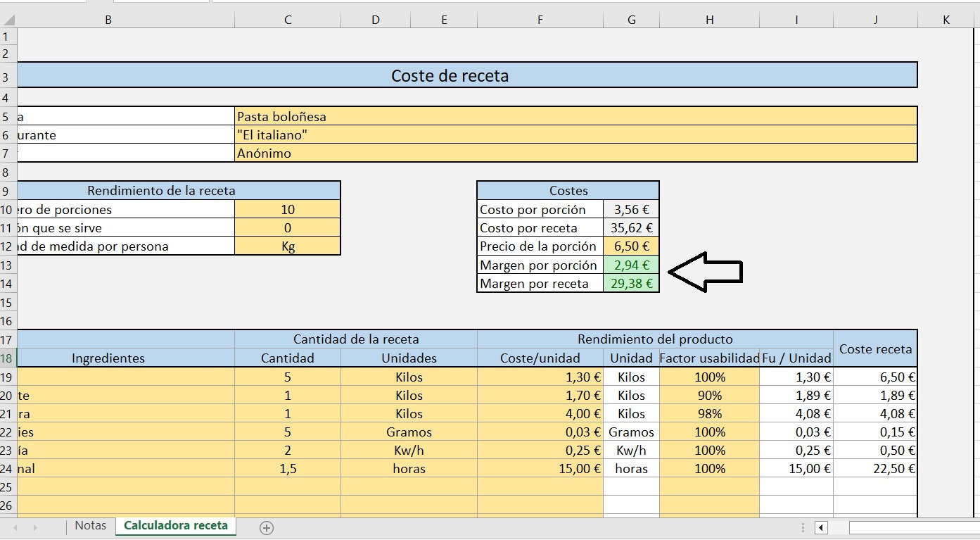Select the unit cell showing 'Kg'
Image resolution: width=980 pixels, height=540 pixels.
287,246
